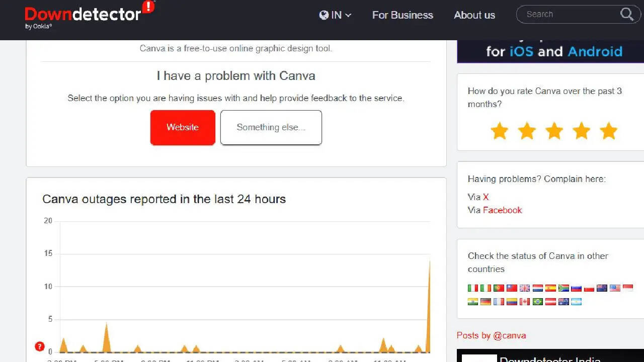This screenshot has width=644, height=362.
Task: Select the Argentina flag
Action: click(x=577, y=302)
